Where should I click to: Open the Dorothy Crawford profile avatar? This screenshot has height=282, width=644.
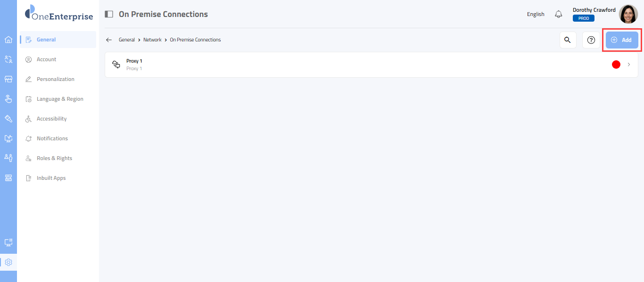click(628, 14)
